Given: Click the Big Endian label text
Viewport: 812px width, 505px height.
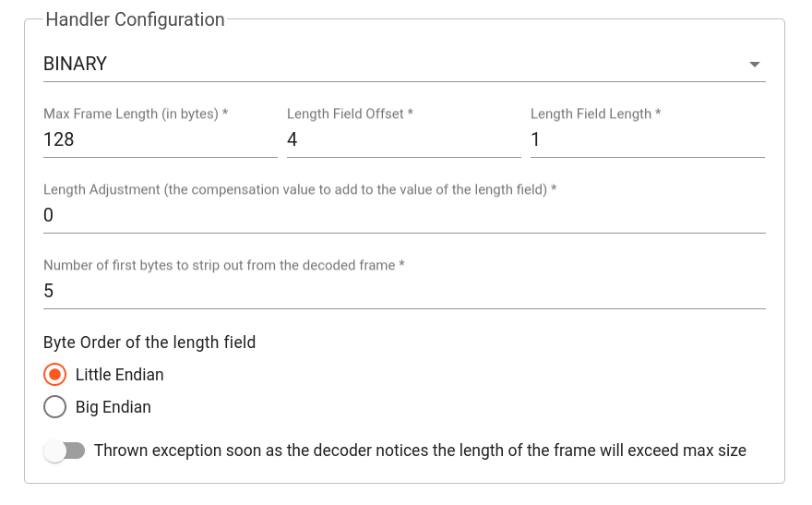Looking at the screenshot, I should coord(113,408).
